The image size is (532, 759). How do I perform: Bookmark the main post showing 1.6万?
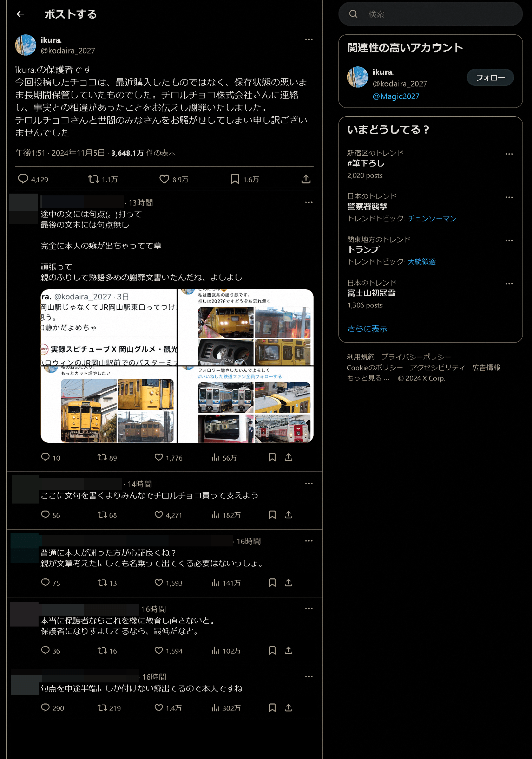click(x=235, y=179)
